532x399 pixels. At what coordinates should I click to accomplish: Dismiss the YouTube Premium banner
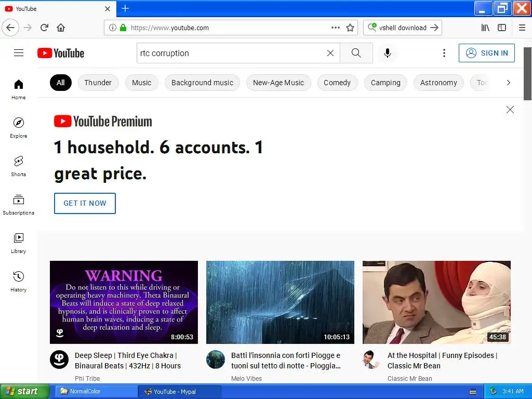point(510,110)
